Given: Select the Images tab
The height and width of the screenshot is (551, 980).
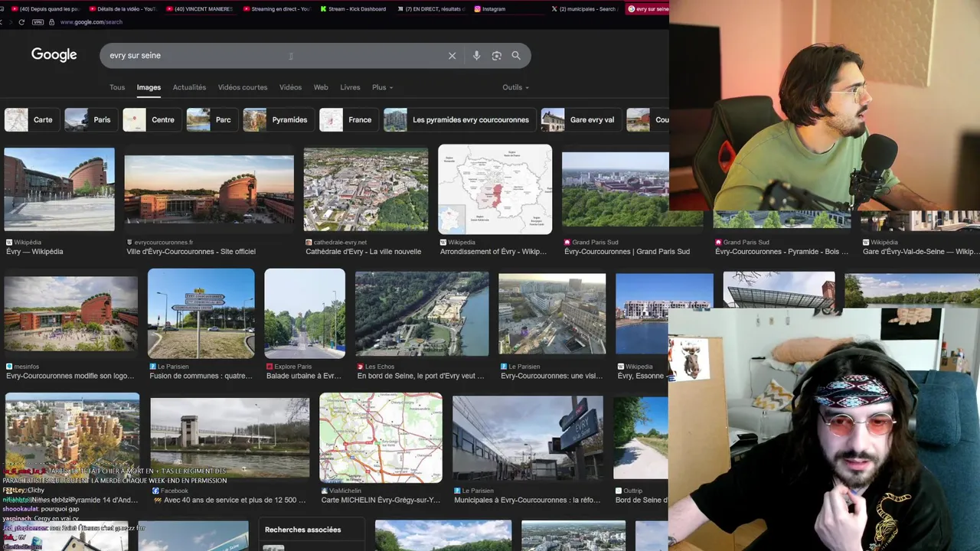Looking at the screenshot, I should tap(149, 87).
